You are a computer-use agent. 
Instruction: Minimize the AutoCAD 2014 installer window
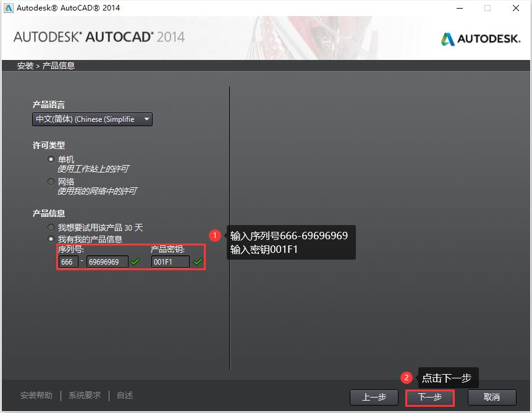460,8
